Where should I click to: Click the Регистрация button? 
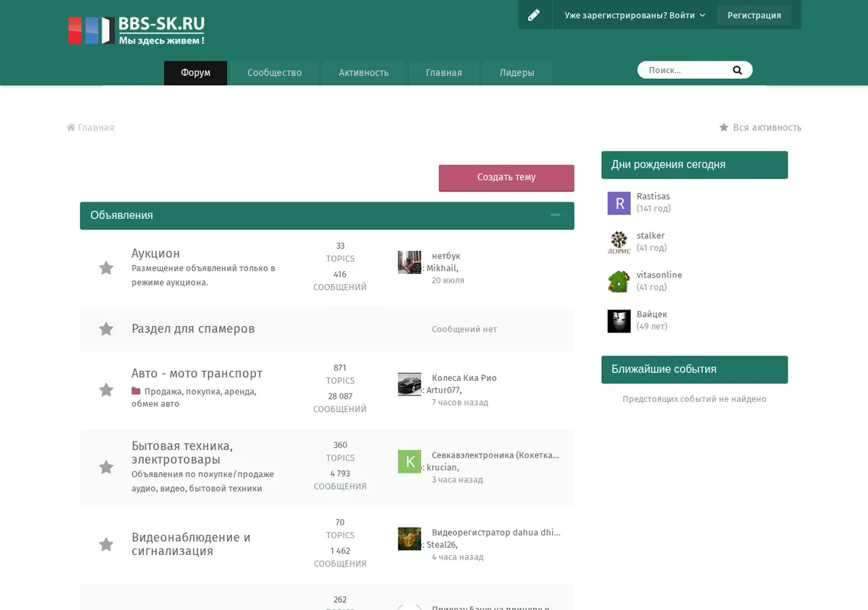[x=754, y=15]
